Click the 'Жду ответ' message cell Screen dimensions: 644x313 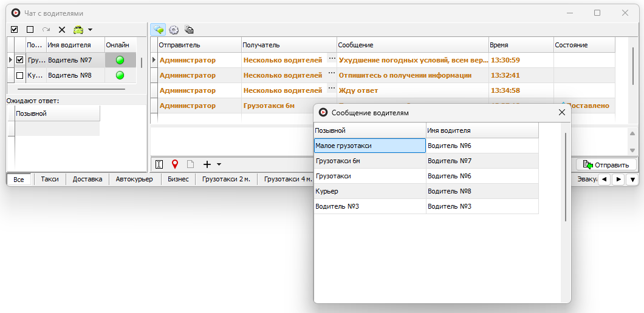[413, 90]
